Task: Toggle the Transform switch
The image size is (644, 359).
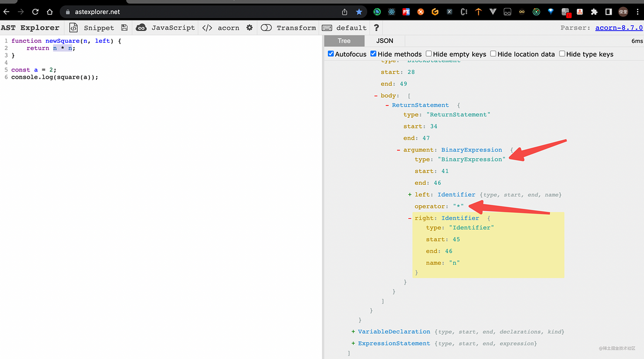Action: [x=266, y=28]
